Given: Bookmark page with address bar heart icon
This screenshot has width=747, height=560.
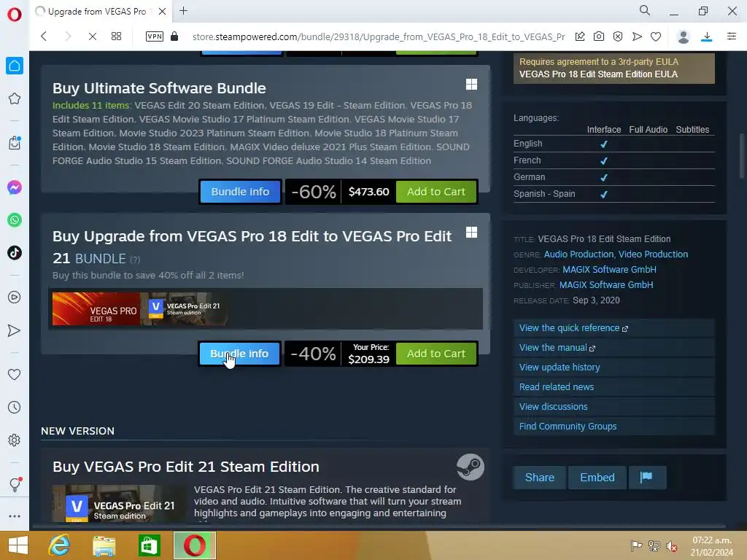Looking at the screenshot, I should 656,36.
